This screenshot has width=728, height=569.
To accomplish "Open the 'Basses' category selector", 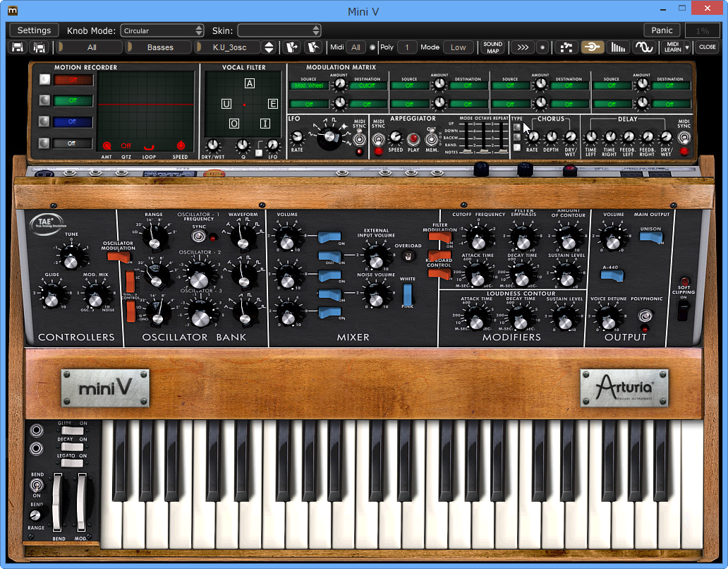I will pyautogui.click(x=159, y=47).
